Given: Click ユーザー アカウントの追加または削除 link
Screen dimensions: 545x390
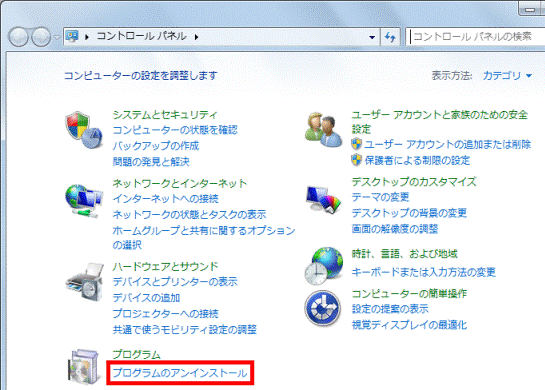Looking at the screenshot, I should (x=448, y=144).
